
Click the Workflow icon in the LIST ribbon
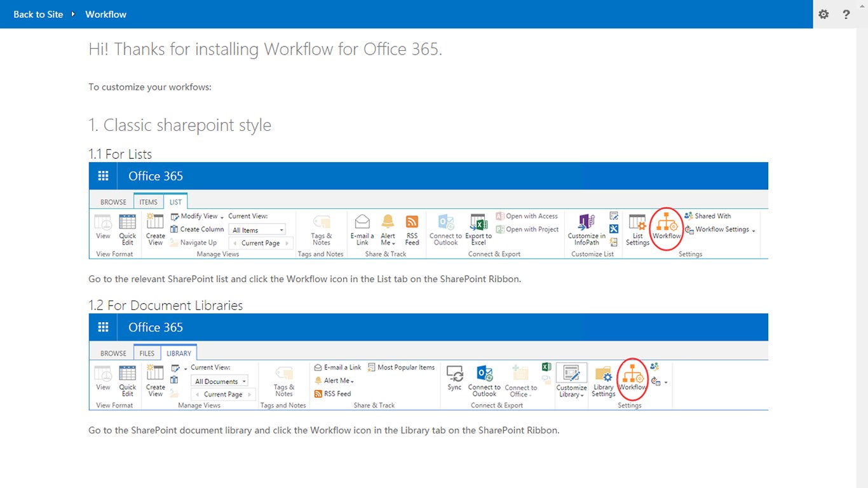coord(667,227)
